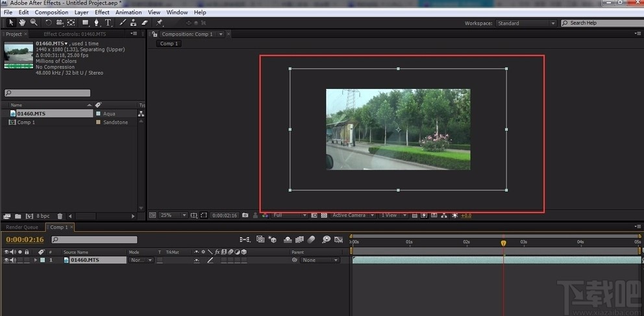Open the Composition Flowchart from viewer footer
Screen dimensions: 644x316
[444, 215]
